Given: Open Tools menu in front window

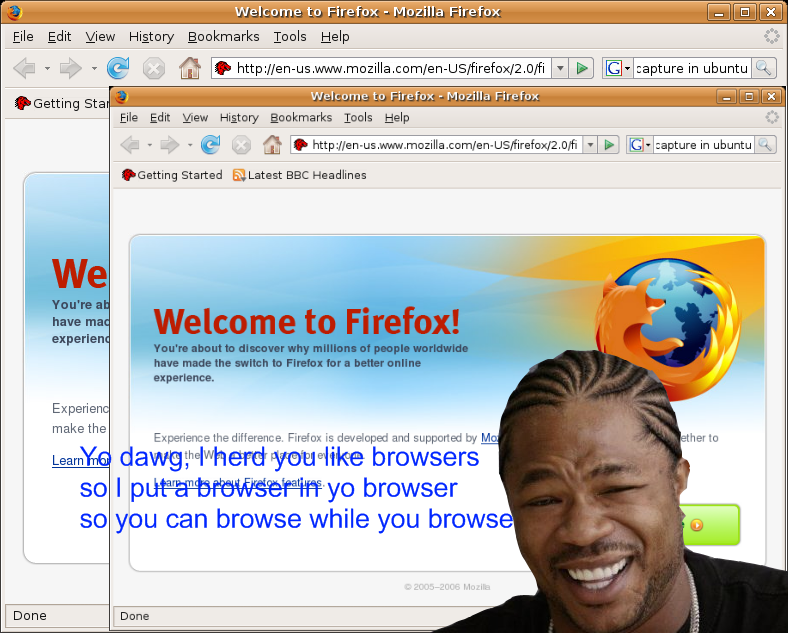Looking at the screenshot, I should 358,118.
